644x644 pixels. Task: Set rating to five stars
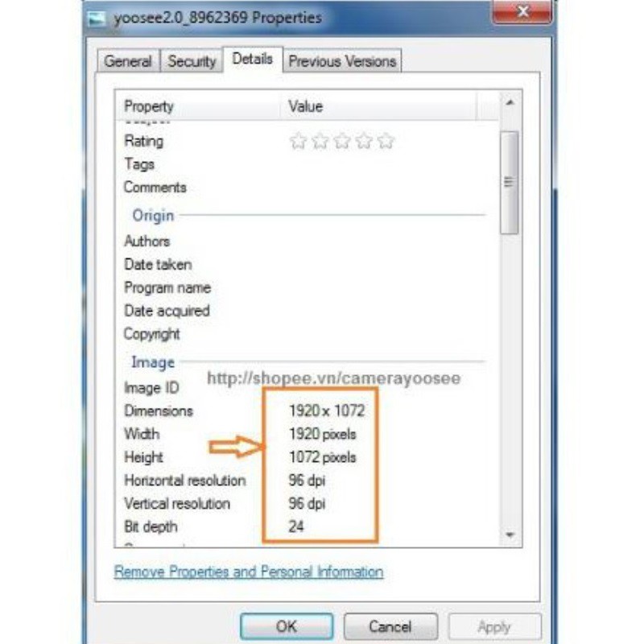(386, 142)
